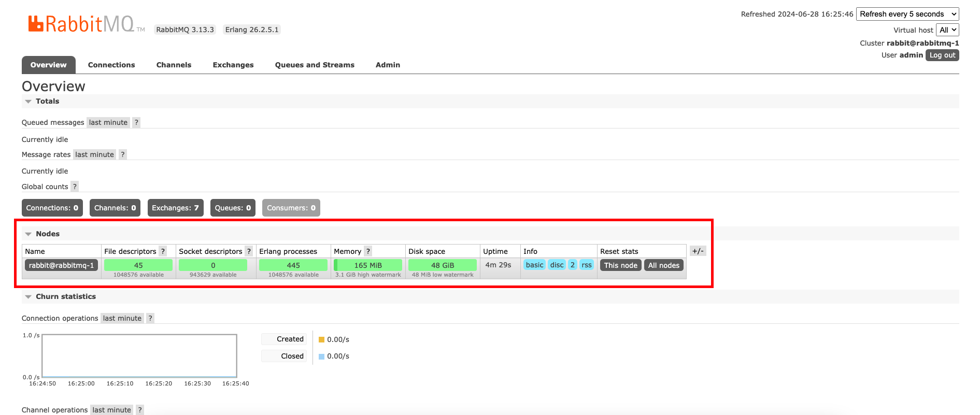Open the Admin tab
Screen dimensions: 980x415
388,65
